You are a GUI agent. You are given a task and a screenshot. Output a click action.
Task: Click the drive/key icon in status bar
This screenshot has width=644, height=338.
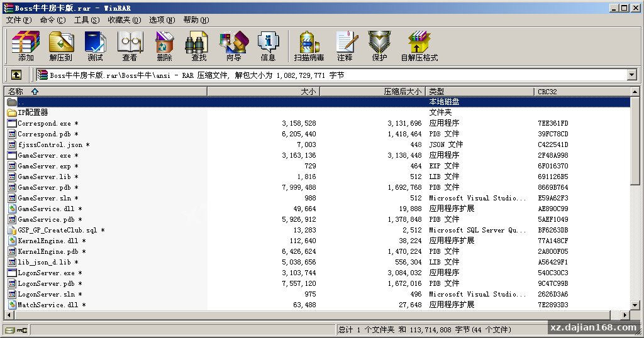click(16, 330)
